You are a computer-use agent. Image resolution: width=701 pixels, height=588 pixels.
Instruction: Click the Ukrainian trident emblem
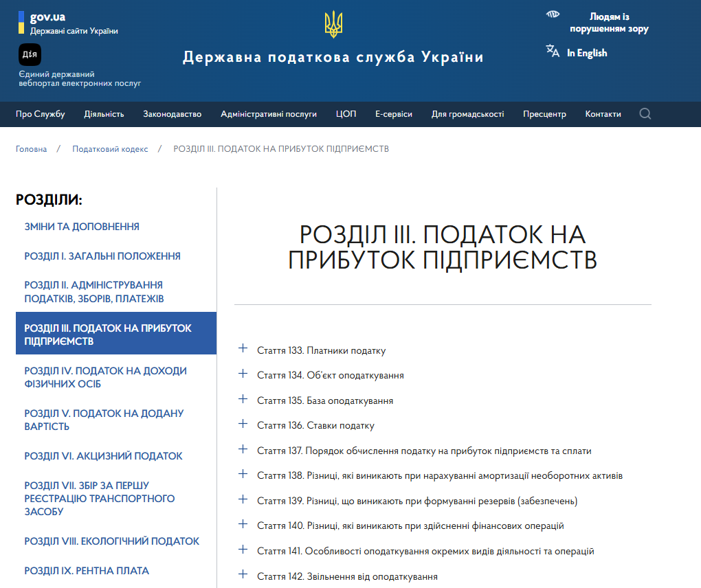[333, 25]
